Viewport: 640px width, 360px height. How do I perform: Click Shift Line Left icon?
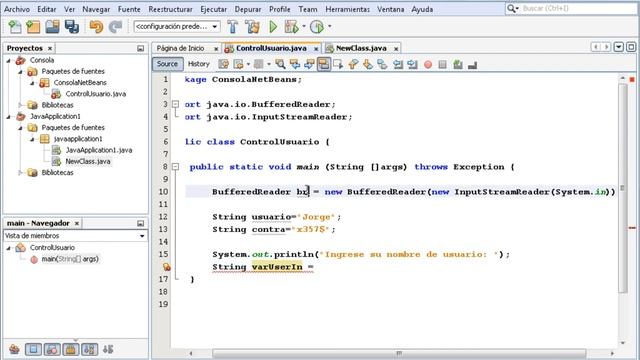398,64
